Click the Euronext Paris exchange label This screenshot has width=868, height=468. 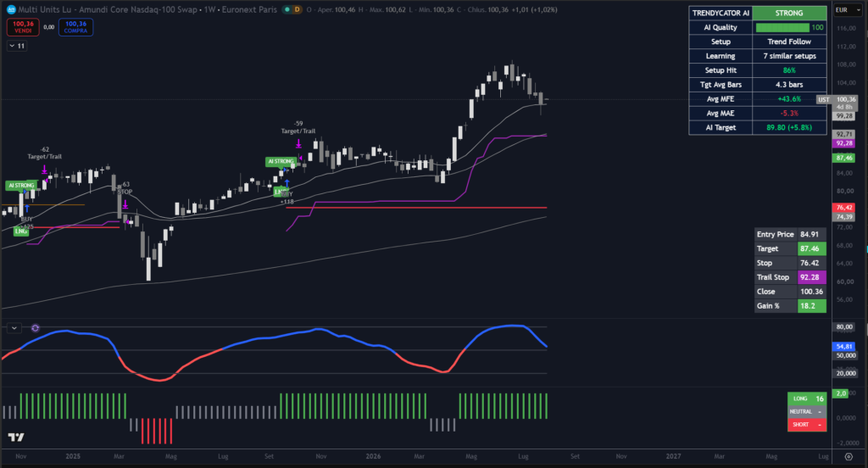249,9
